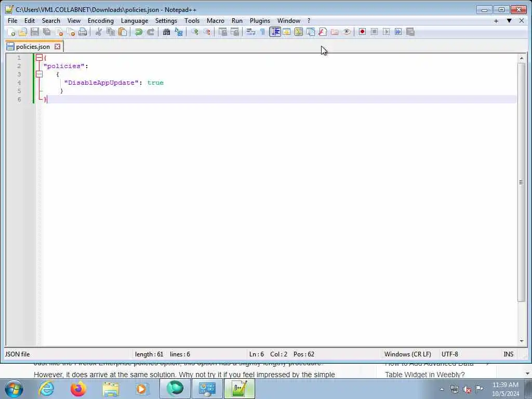Open the Search menu
This screenshot has height=399, width=532.
coord(51,21)
